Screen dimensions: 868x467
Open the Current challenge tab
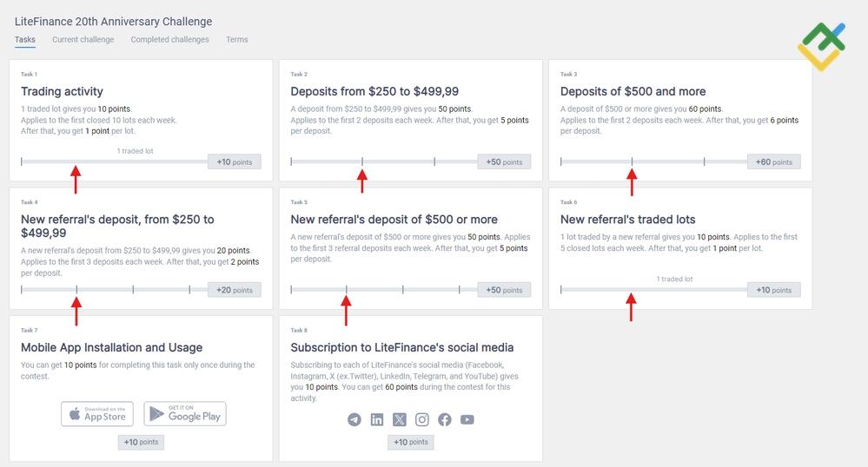83,40
